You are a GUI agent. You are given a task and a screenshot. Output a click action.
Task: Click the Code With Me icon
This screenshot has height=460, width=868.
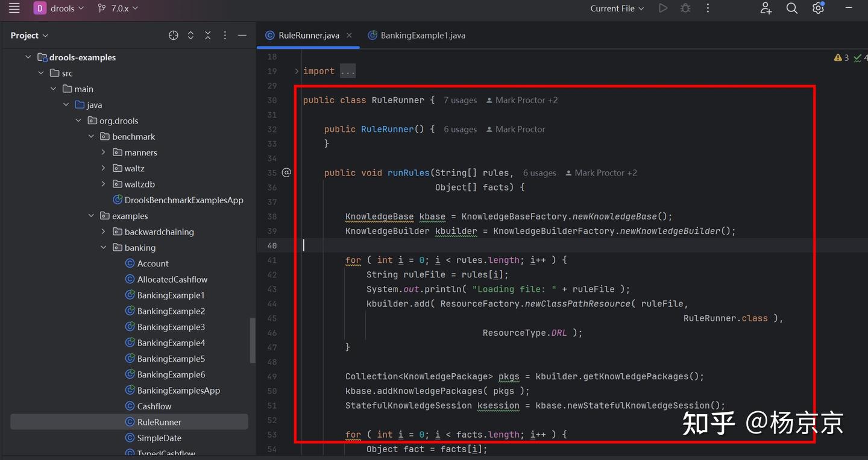pos(766,8)
